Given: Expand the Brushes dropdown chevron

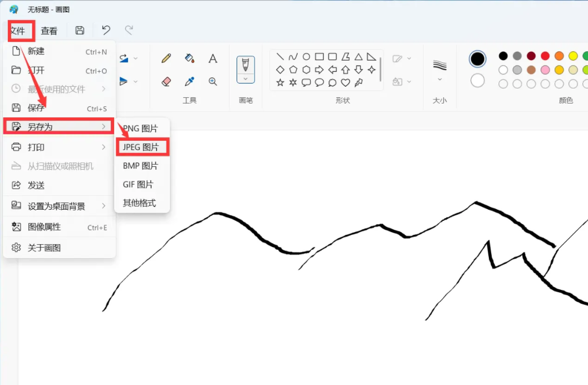Looking at the screenshot, I should [x=246, y=78].
